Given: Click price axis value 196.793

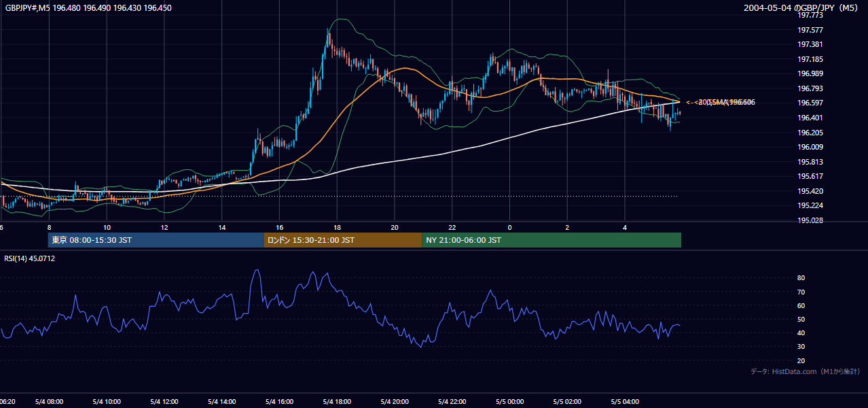Looking at the screenshot, I should point(810,88).
